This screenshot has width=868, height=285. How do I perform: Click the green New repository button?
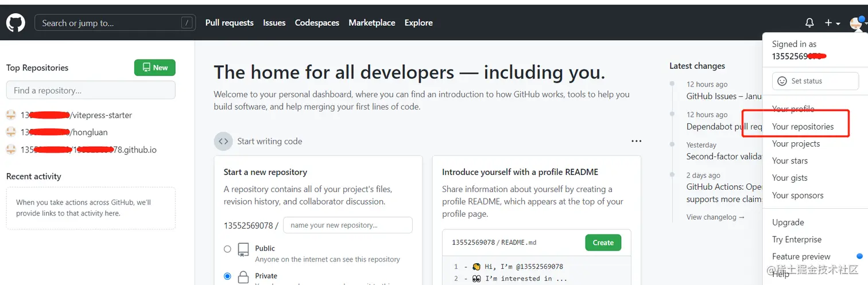(x=155, y=68)
